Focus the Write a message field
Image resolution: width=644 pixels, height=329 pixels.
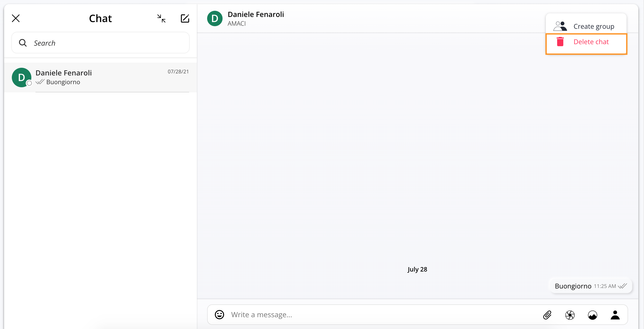tap(383, 315)
